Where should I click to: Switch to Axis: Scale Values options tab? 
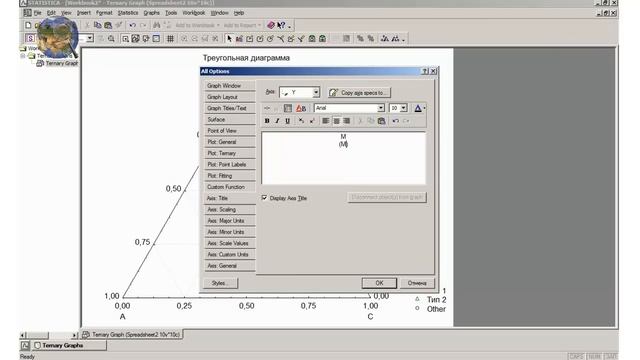pyautogui.click(x=229, y=243)
